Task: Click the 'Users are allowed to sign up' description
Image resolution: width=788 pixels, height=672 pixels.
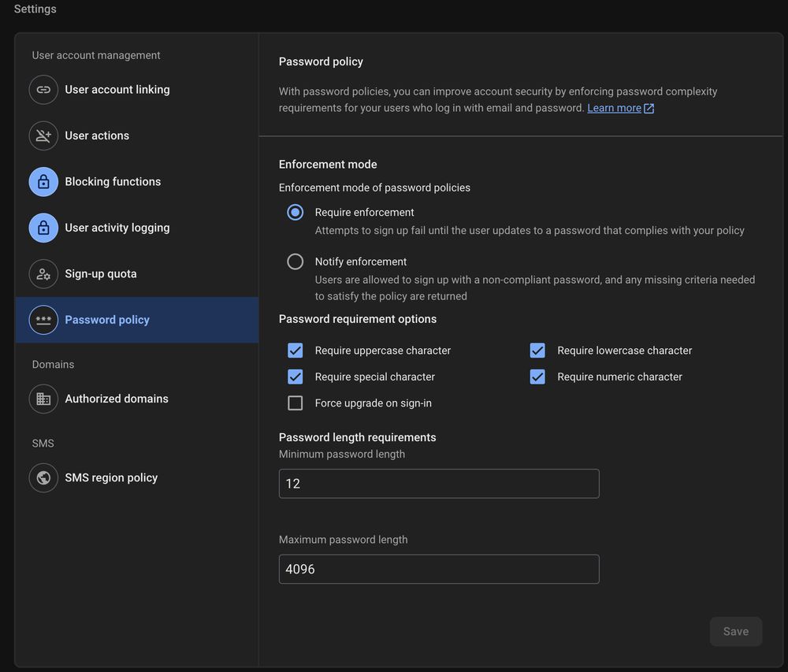Action: pos(535,288)
